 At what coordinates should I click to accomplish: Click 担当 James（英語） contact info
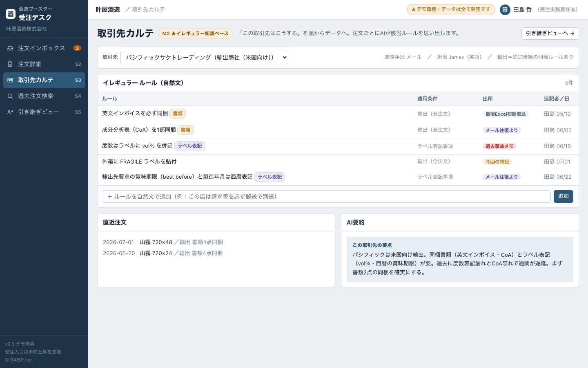tap(461, 57)
